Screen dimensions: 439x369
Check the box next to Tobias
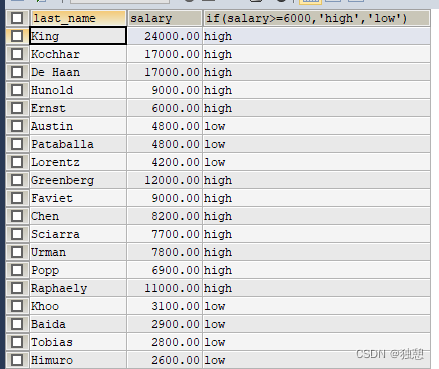tap(17, 342)
